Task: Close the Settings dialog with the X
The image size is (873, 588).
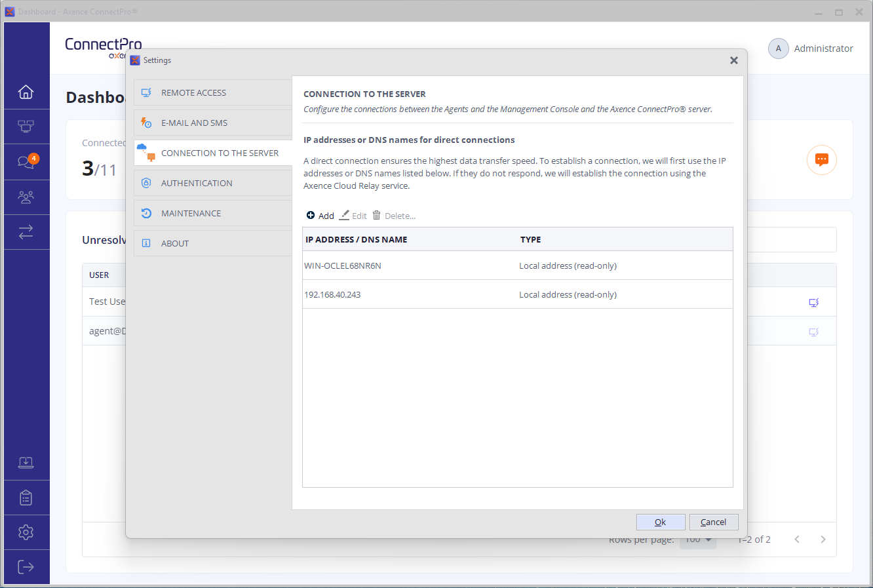Action: pos(734,60)
